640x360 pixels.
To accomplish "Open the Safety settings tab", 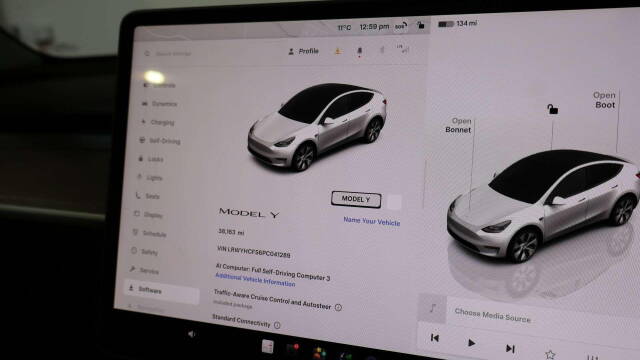I will (x=144, y=252).
